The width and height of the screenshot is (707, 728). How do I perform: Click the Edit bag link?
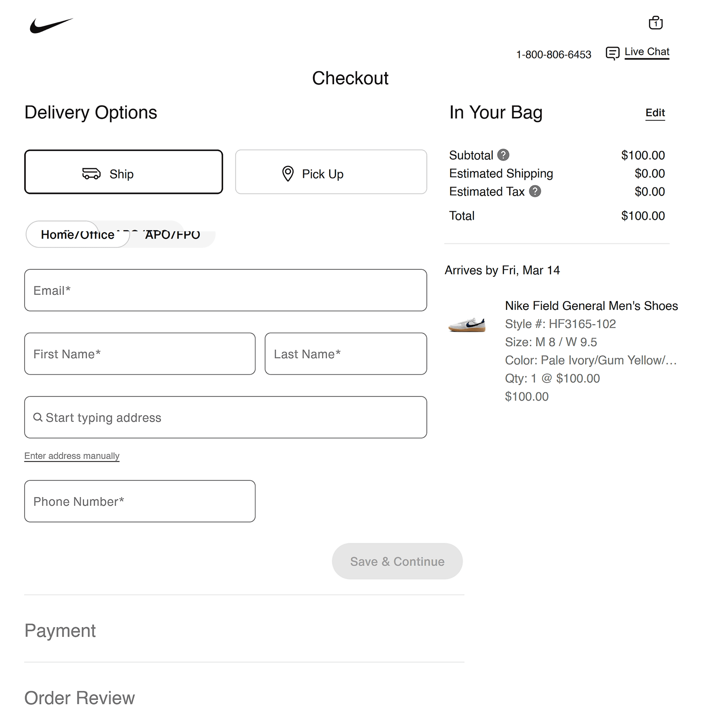click(x=655, y=113)
